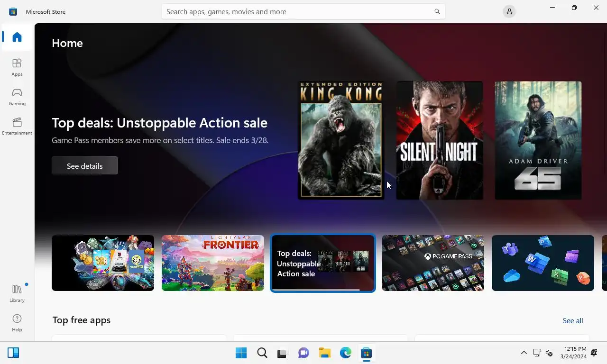
Task: Click the Top deals banner headline
Action: 159,123
